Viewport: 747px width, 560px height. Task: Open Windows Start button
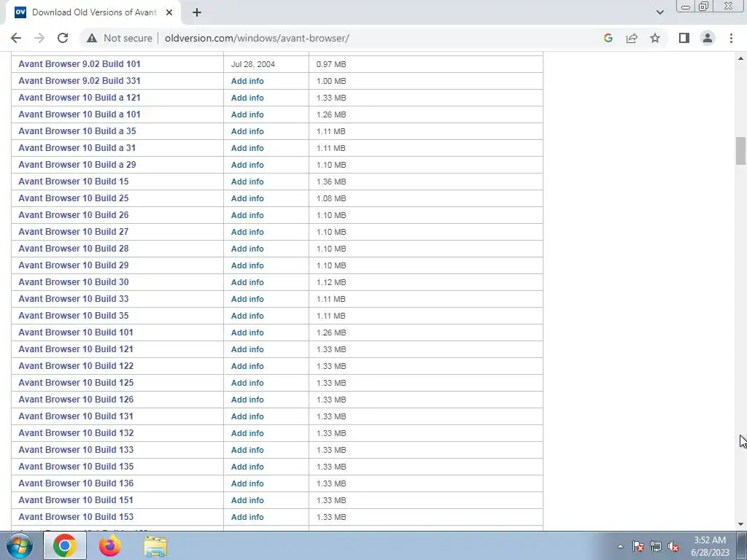pos(20,545)
